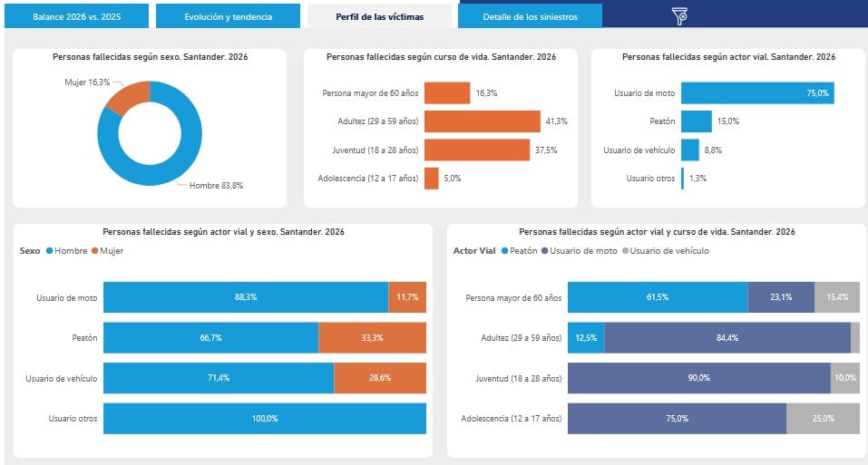Open the Balance 2026 vs. 2025 tab

(77, 16)
